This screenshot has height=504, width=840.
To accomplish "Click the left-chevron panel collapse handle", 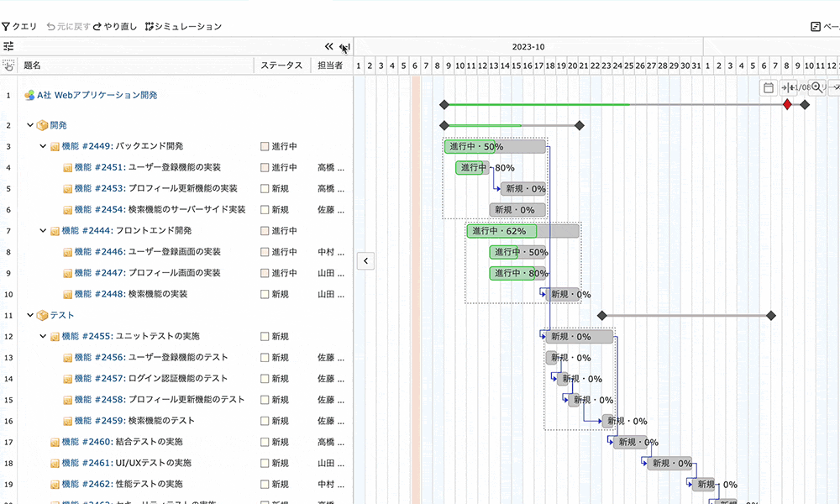I will click(365, 261).
